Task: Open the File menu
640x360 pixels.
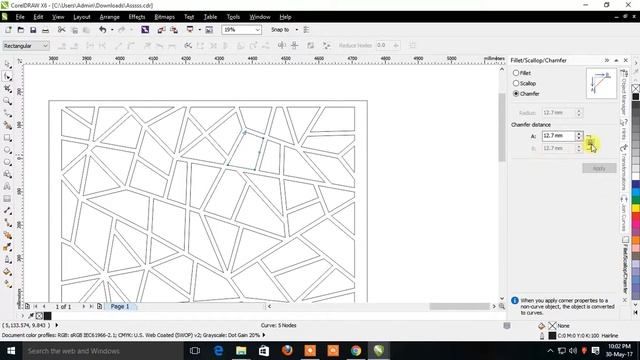Action: [x=20, y=17]
